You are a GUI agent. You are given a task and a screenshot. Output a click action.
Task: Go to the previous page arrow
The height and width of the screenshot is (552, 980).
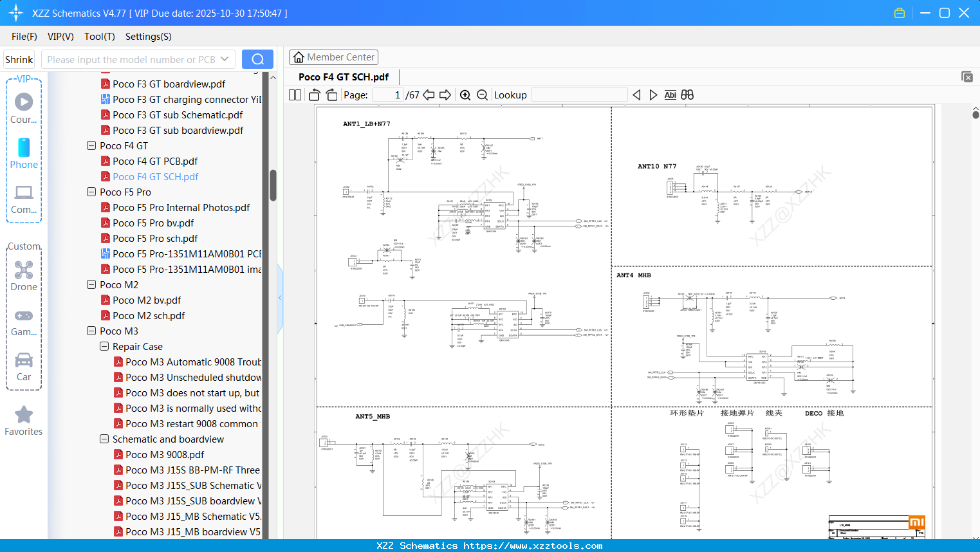(x=429, y=95)
